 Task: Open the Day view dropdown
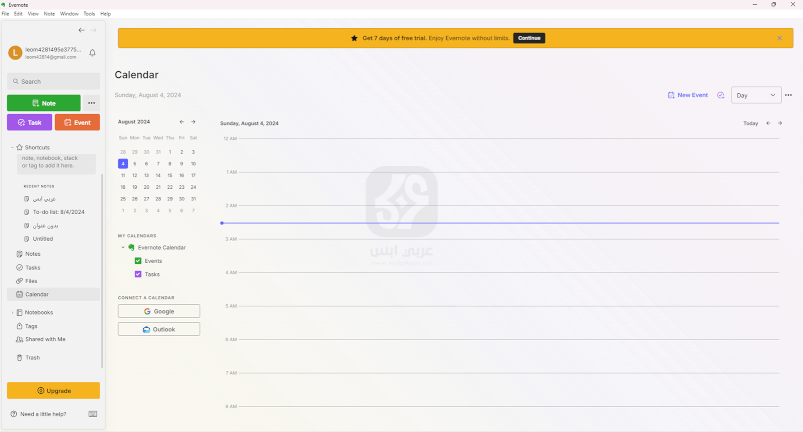(756, 95)
